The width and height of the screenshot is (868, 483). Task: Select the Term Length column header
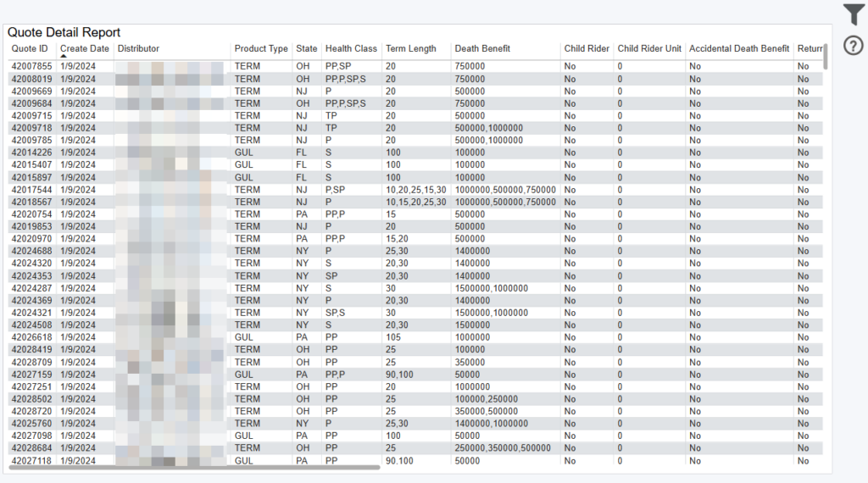[x=410, y=48]
